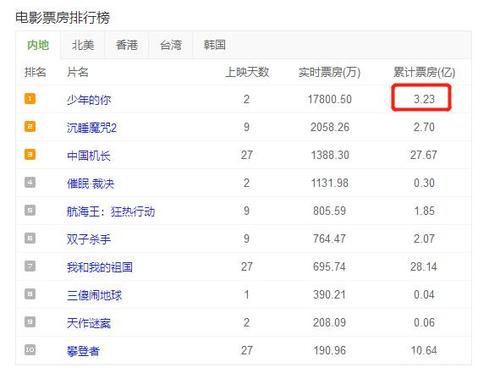The width and height of the screenshot is (500, 373).
Task: Click the highlighted 3.23 cumulative box office cell
Action: click(421, 98)
